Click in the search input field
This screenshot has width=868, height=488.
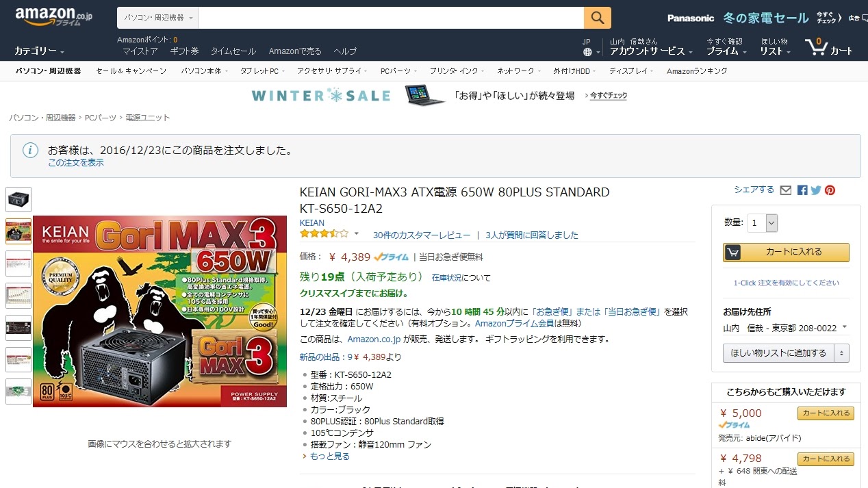click(391, 18)
